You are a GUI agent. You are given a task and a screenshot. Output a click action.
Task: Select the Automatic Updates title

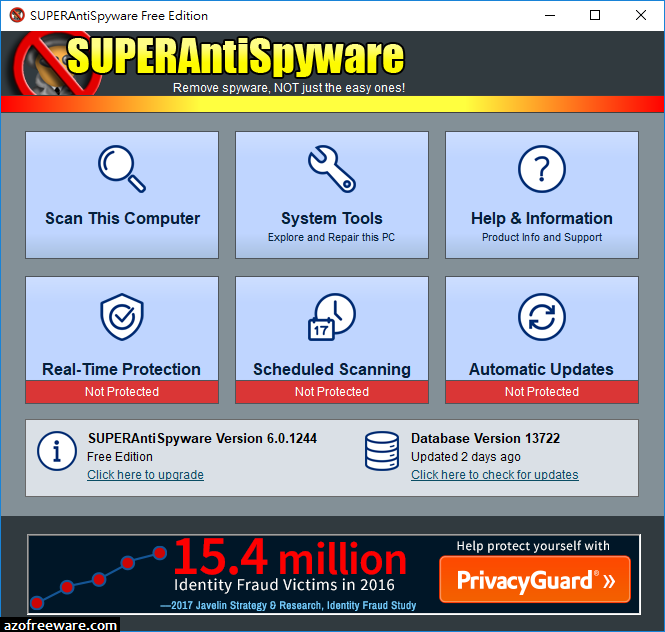click(x=541, y=369)
